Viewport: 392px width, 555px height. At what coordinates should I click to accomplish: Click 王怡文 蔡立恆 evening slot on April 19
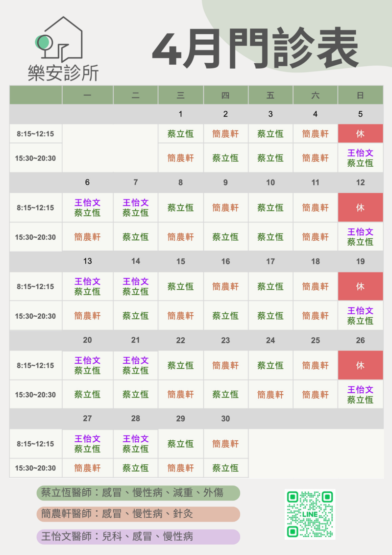click(x=360, y=316)
